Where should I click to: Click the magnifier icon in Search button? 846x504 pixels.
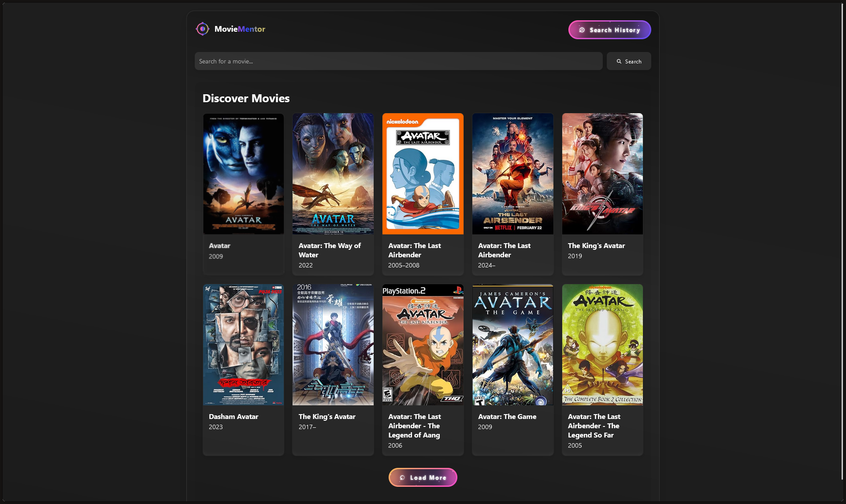[619, 61]
